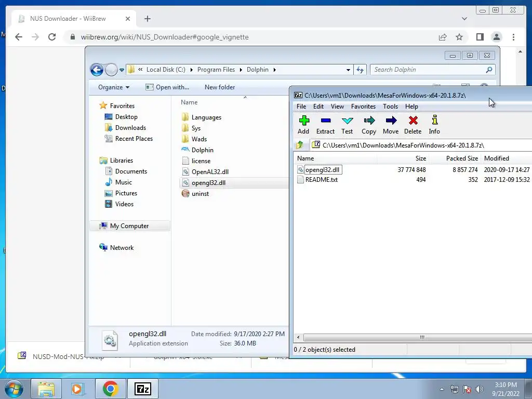This screenshot has height=399, width=532.
Task: Select the Dolphin application file
Action: [197, 150]
